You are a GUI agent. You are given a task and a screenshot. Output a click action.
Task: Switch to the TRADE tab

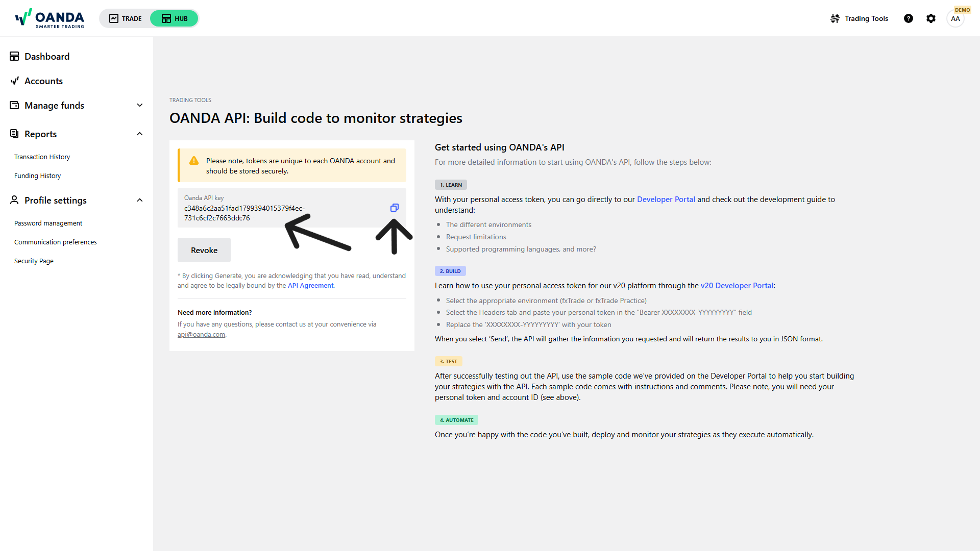(x=126, y=18)
